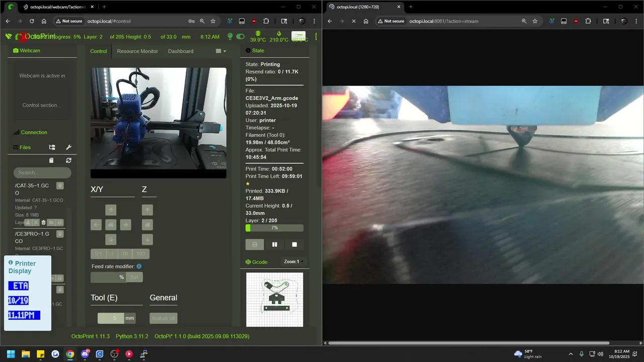Click SD icon beside /CE3PRO~1.GCO file

pyautogui.click(x=60, y=234)
